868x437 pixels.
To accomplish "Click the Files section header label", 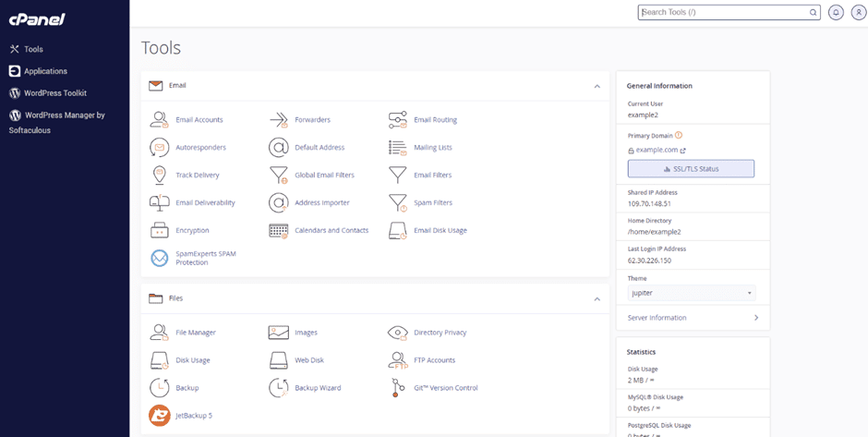I will (x=175, y=298).
